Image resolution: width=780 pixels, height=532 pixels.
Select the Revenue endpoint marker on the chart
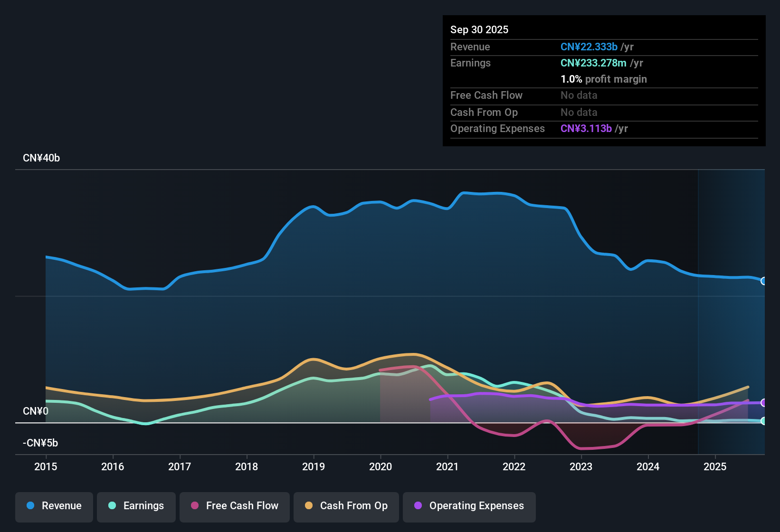tap(764, 281)
